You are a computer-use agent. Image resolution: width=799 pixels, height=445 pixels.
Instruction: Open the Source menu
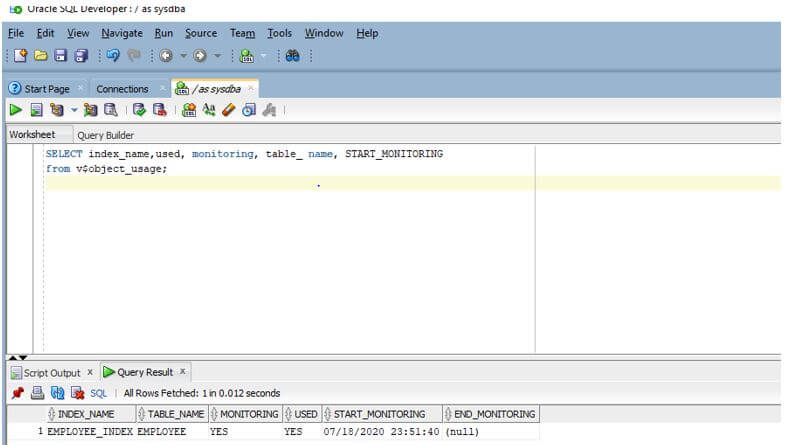pos(201,33)
